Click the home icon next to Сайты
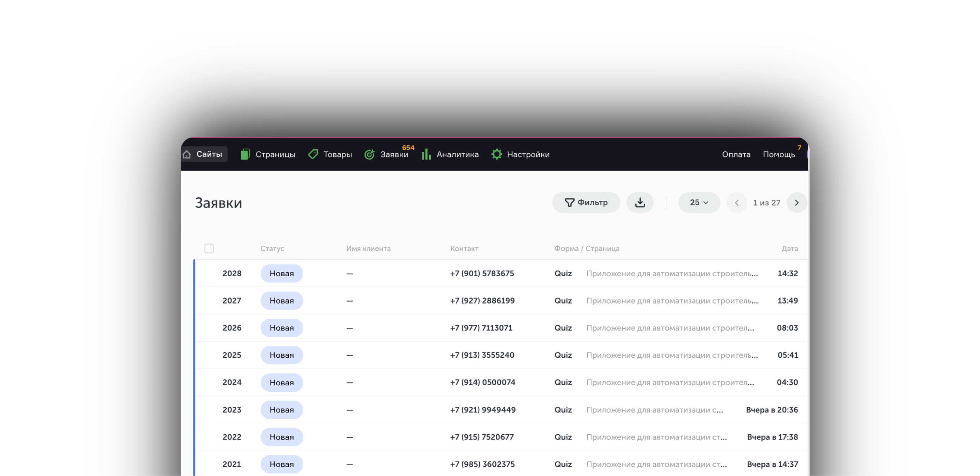Screen dimensions: 980x476 click(187, 154)
